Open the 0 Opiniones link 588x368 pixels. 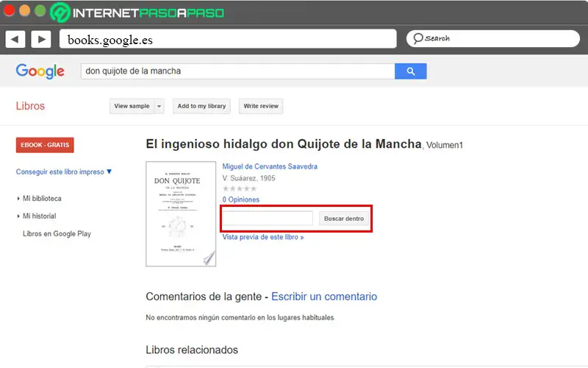point(241,199)
